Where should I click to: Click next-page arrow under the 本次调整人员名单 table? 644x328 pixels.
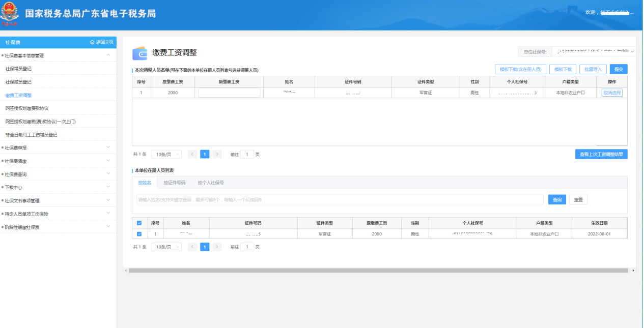pos(217,154)
